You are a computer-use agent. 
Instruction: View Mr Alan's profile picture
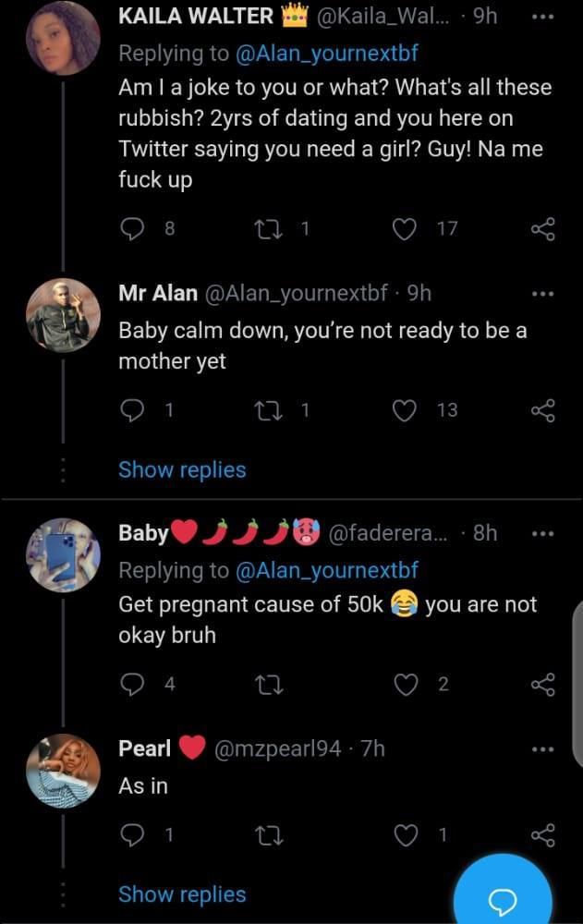pos(63,314)
